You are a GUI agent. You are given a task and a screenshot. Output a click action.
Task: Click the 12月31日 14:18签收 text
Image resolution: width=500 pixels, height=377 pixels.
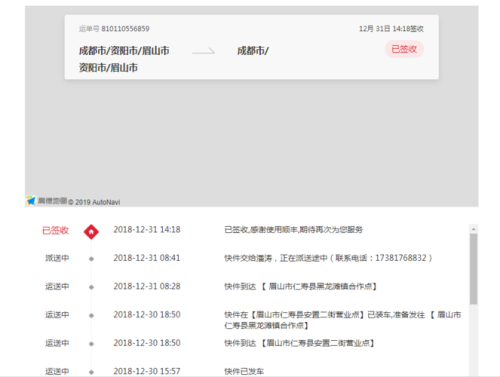click(x=391, y=29)
